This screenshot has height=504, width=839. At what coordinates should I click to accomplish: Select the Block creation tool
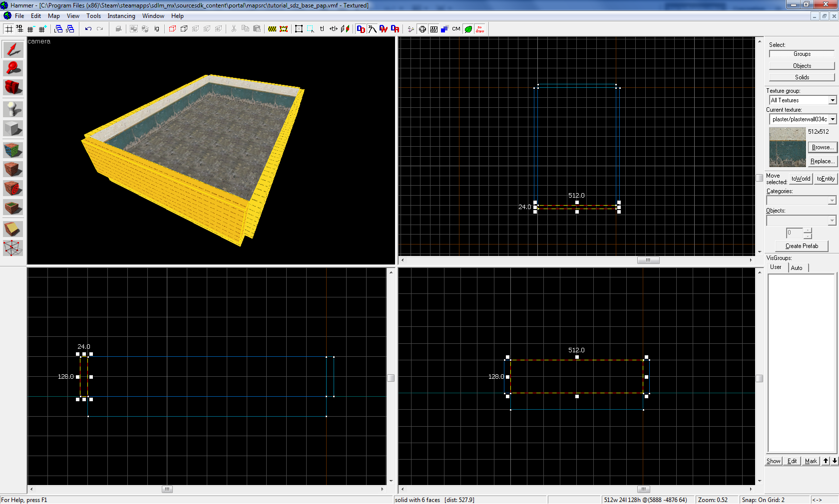tap(13, 128)
